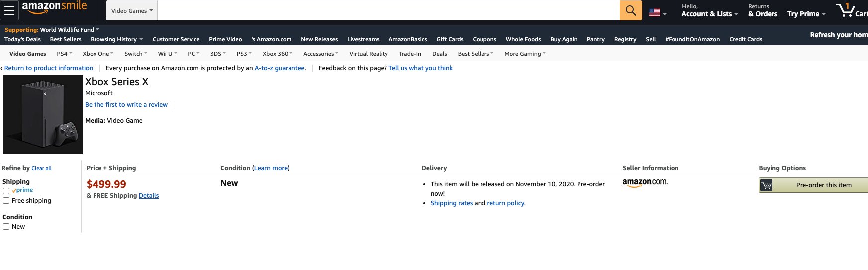Open Returns & Orders
This screenshot has height=270, width=868.
pos(763,10)
